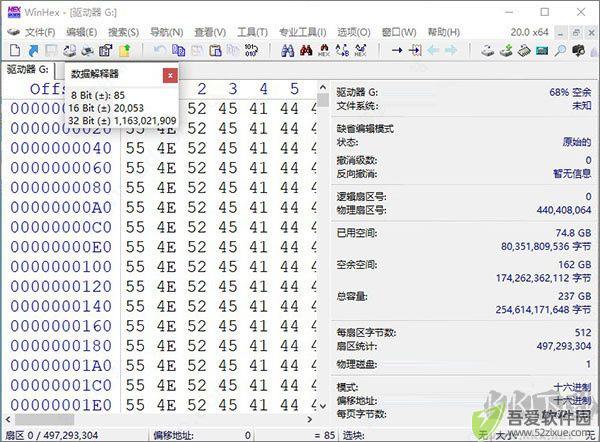Open the 窗口(W) menu
The width and height of the screenshot is (600, 442).
tap(399, 32)
